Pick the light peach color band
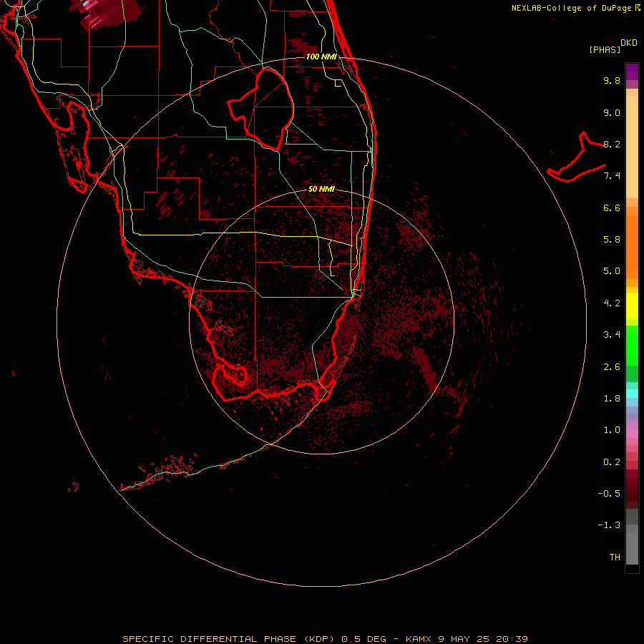 tap(632, 147)
